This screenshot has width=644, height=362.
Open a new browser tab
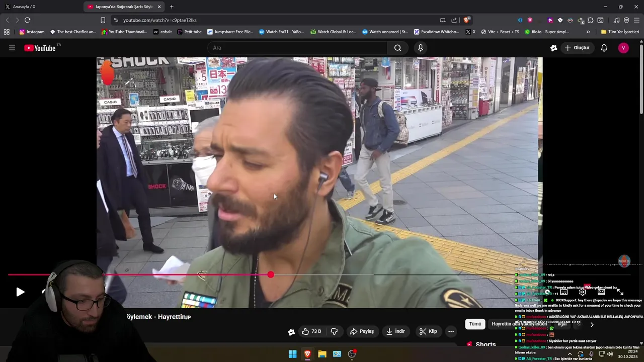(x=172, y=7)
